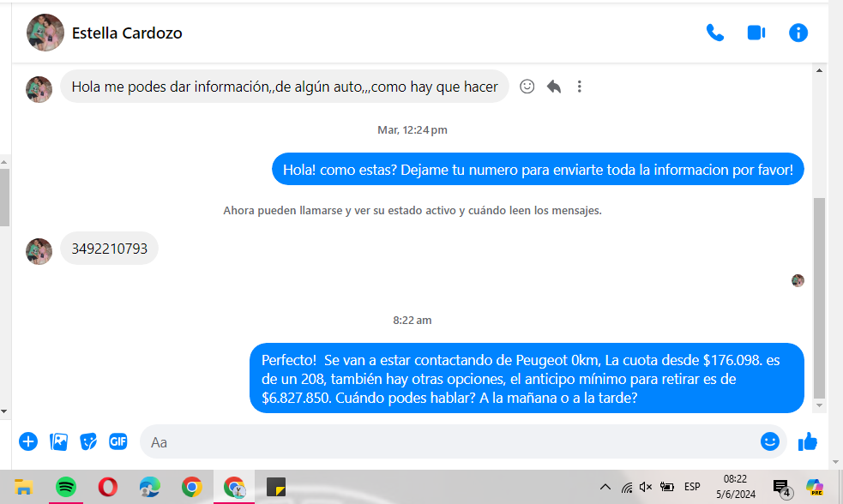This screenshot has width=843, height=504.
Task: Open the GIF picker
Action: point(118,441)
